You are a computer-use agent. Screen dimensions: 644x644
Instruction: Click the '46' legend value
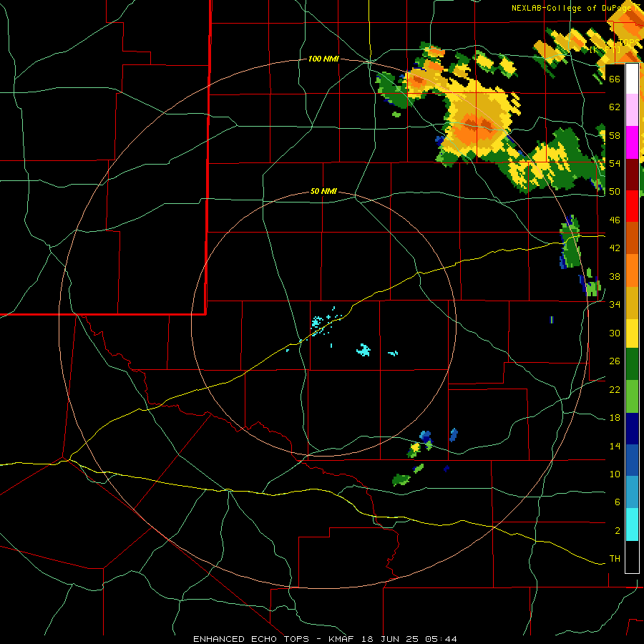615,220
